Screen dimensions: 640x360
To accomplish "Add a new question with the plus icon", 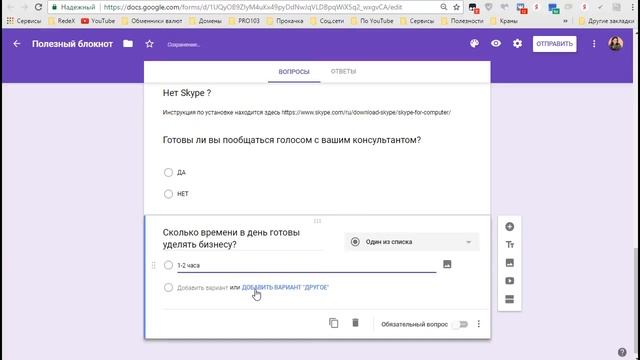I will (x=509, y=227).
